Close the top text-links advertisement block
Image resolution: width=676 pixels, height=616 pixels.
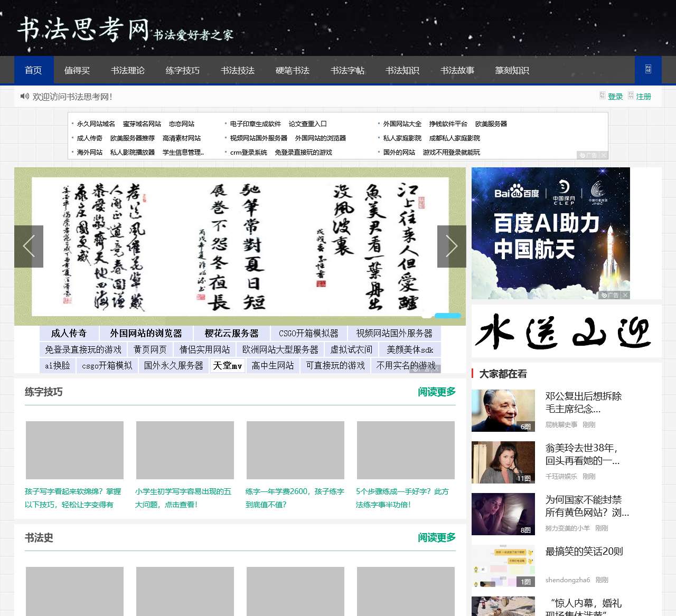[603, 155]
